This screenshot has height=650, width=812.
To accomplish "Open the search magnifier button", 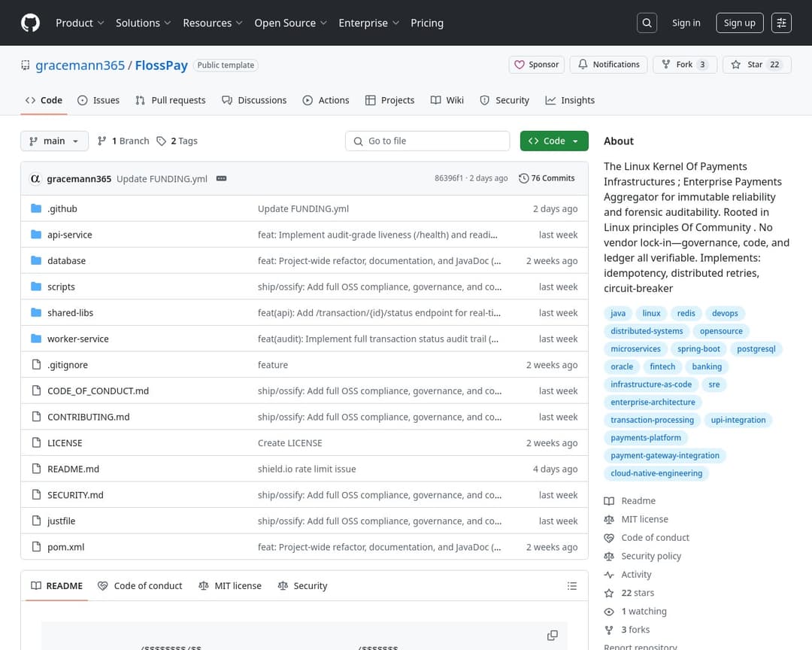I will [647, 23].
